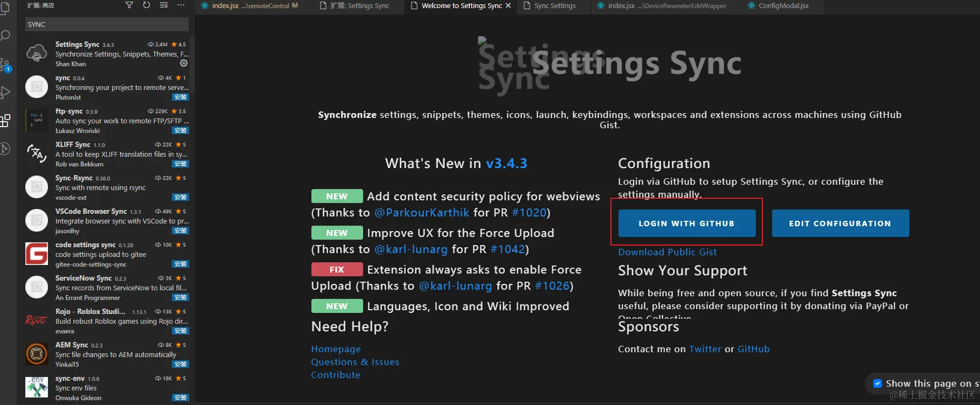This screenshot has height=405, width=980.
Task: Open the Extensions view in activity bar
Action: (x=5, y=121)
